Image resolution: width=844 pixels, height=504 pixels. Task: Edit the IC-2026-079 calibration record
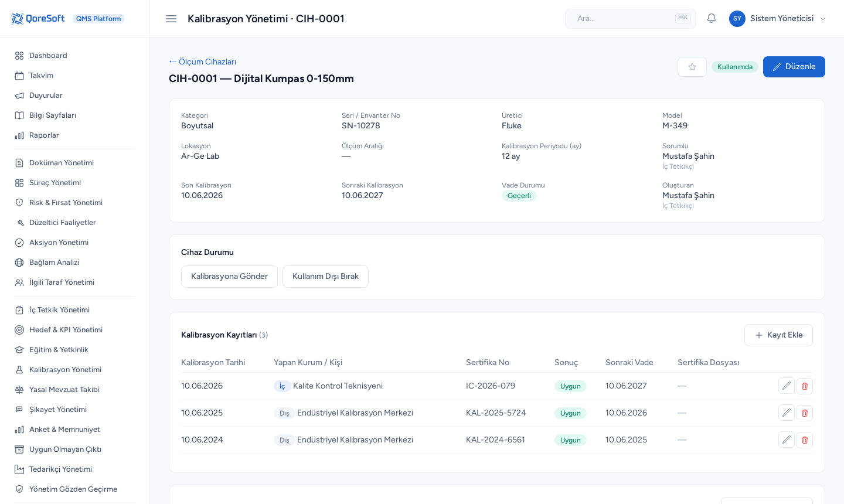tap(787, 386)
